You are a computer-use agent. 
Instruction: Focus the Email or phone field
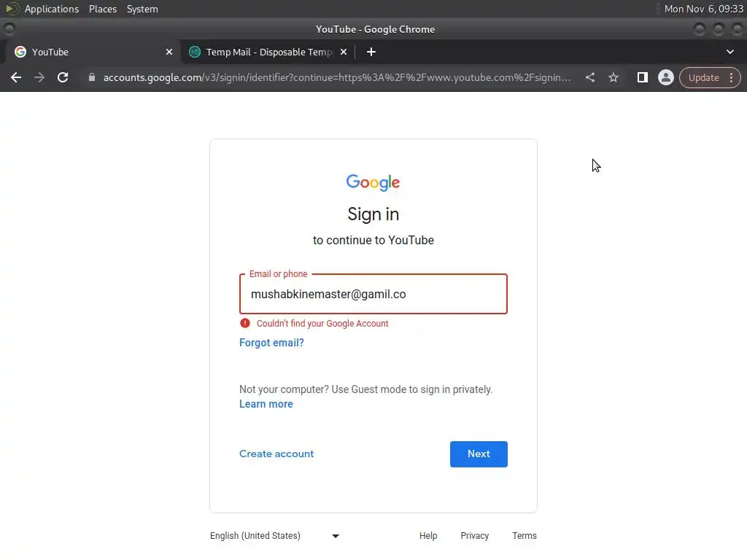point(373,294)
